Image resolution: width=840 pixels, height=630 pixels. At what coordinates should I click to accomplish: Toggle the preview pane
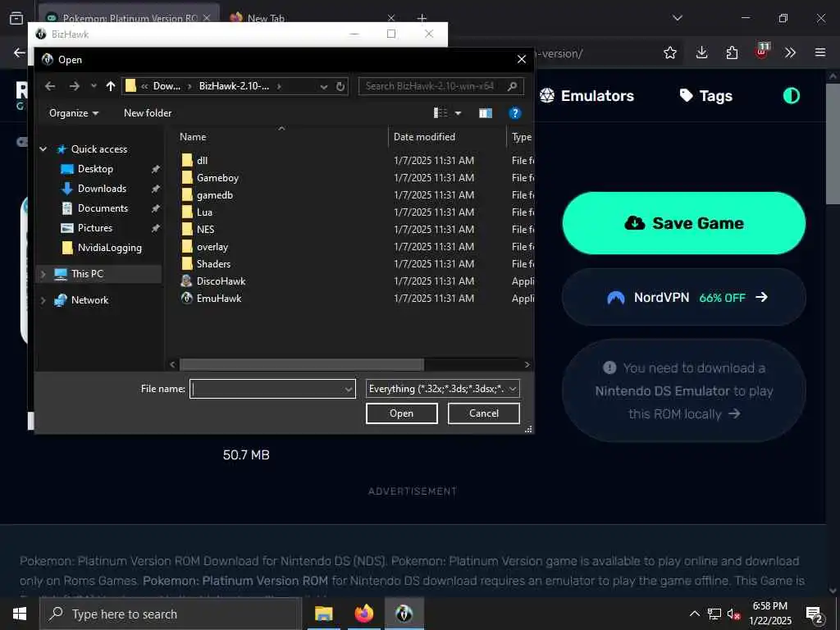point(486,113)
